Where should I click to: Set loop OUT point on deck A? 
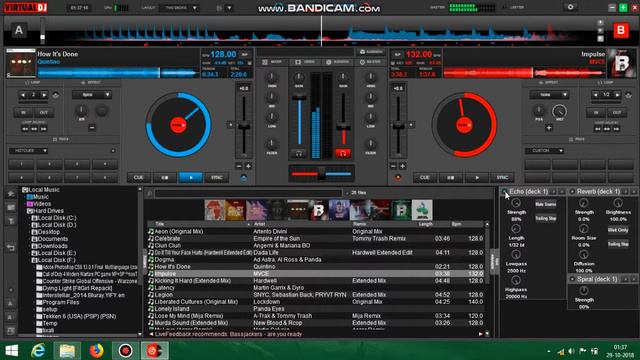point(44,112)
